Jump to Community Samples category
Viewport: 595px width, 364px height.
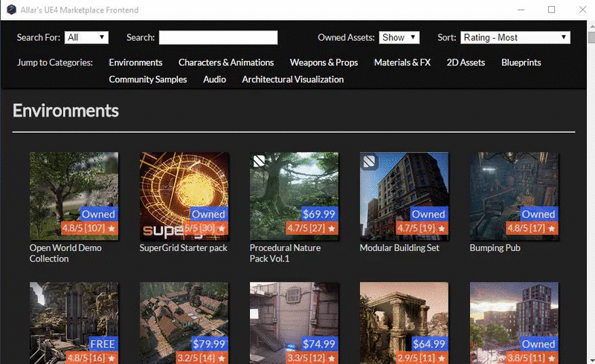point(147,79)
